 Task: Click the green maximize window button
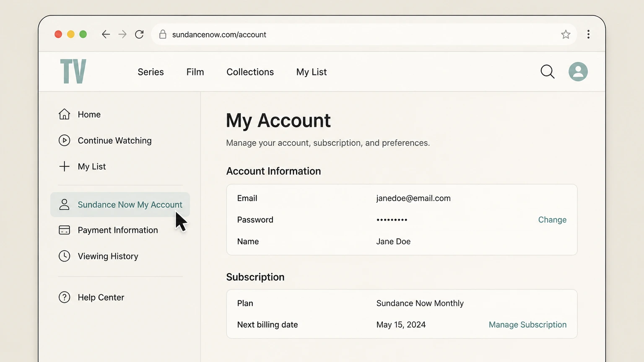tap(83, 34)
